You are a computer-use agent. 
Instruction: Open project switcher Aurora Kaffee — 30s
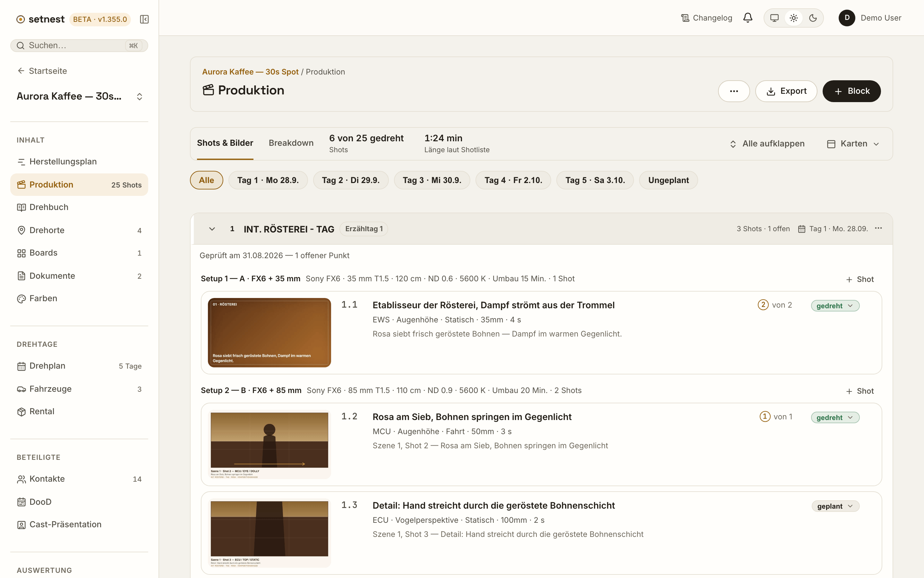click(x=79, y=96)
